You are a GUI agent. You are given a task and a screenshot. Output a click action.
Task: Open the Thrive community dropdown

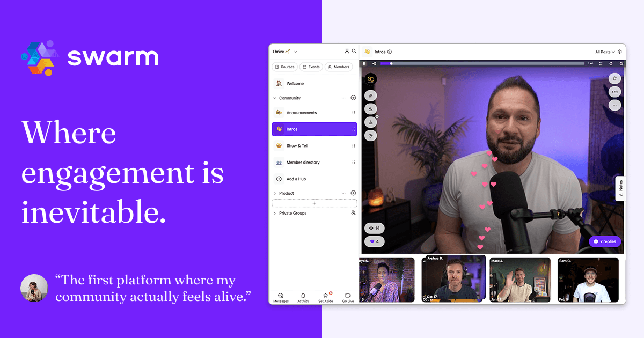284,52
